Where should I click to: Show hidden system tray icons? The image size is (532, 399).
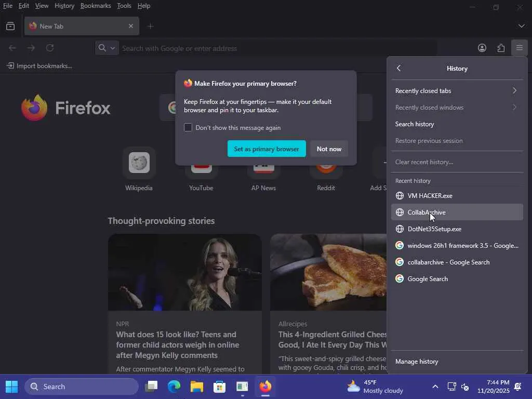[435, 387]
